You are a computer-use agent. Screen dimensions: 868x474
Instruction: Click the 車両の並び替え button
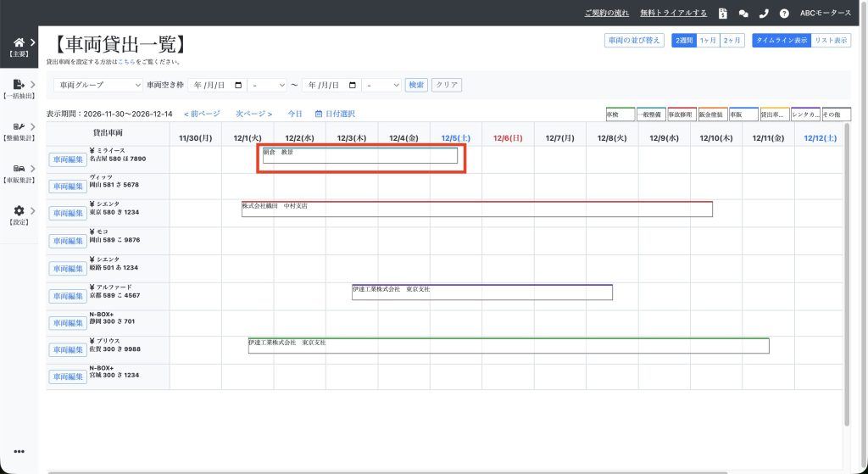point(634,41)
